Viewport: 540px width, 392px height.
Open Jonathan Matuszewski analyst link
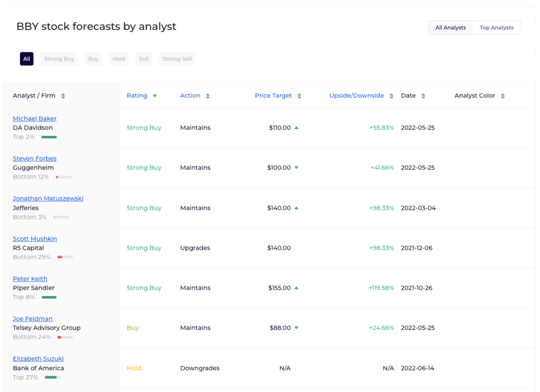coord(48,198)
